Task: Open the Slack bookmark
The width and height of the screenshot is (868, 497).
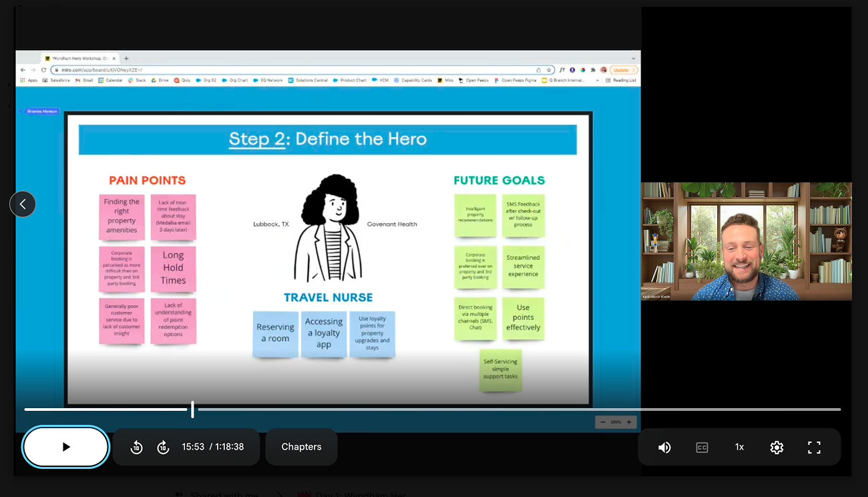Action: [x=137, y=80]
